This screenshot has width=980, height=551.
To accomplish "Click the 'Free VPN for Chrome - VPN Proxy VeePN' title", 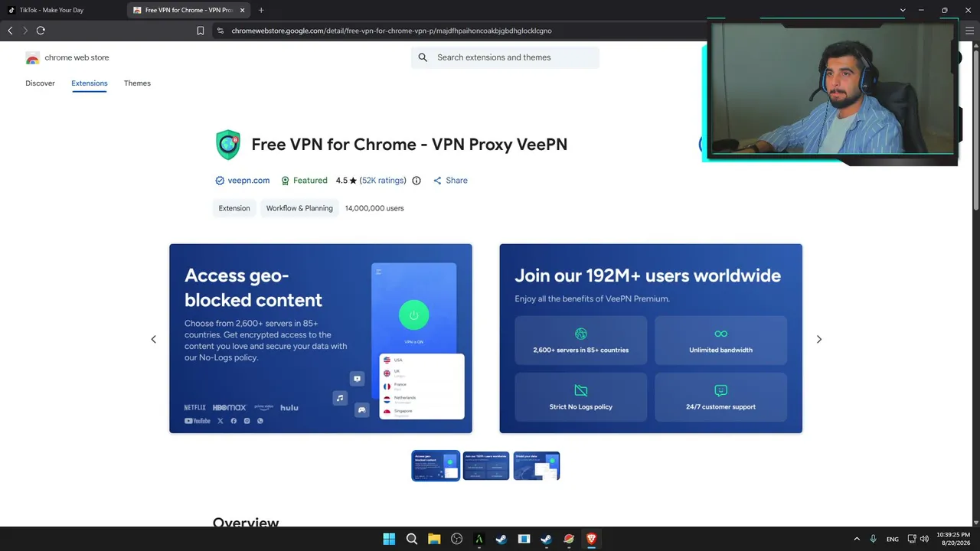I will pyautogui.click(x=410, y=145).
